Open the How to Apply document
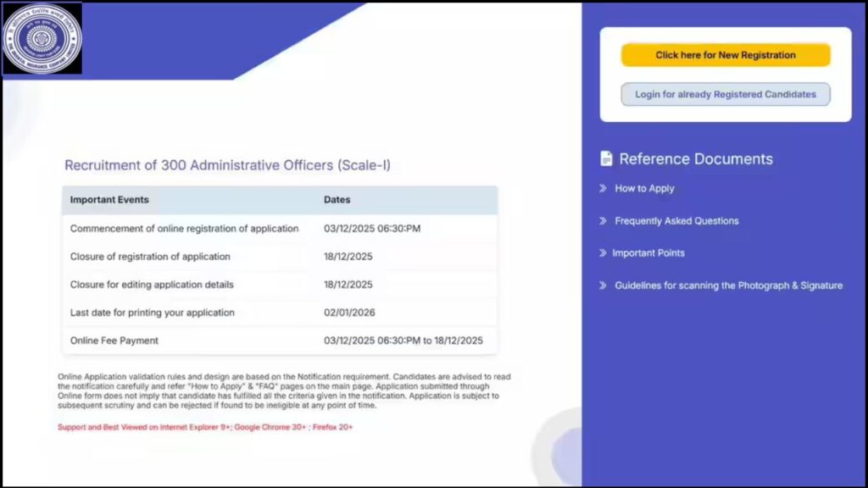Image resolution: width=868 pixels, height=488 pixels. (644, 188)
